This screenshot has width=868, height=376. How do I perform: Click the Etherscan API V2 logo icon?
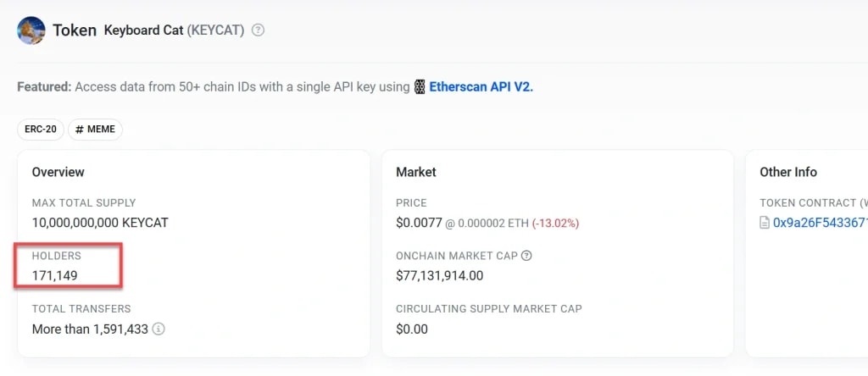click(419, 87)
